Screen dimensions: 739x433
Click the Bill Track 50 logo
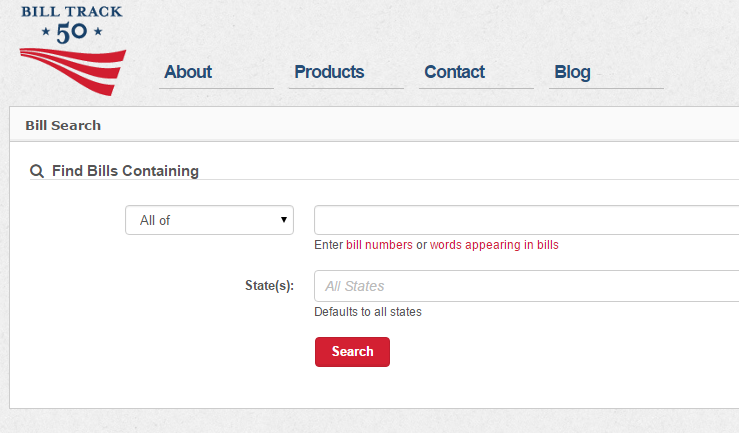pos(72,48)
